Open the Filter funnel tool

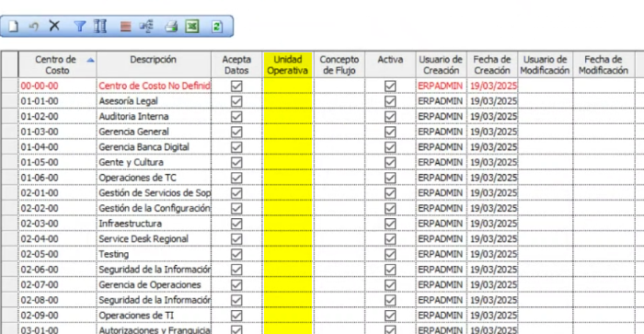click(80, 27)
